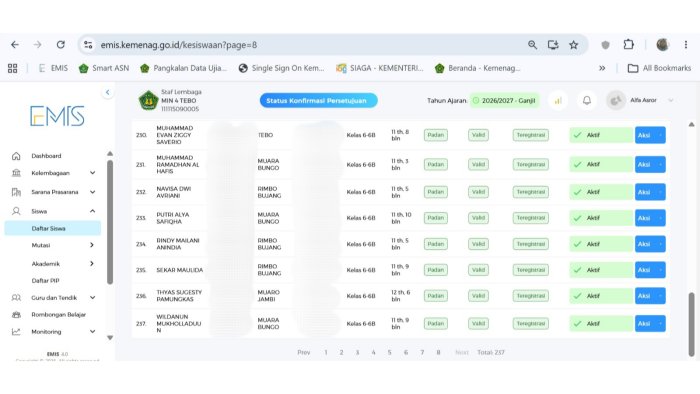Click sidebar scroll up arrow
700x394 pixels.
(x=110, y=153)
